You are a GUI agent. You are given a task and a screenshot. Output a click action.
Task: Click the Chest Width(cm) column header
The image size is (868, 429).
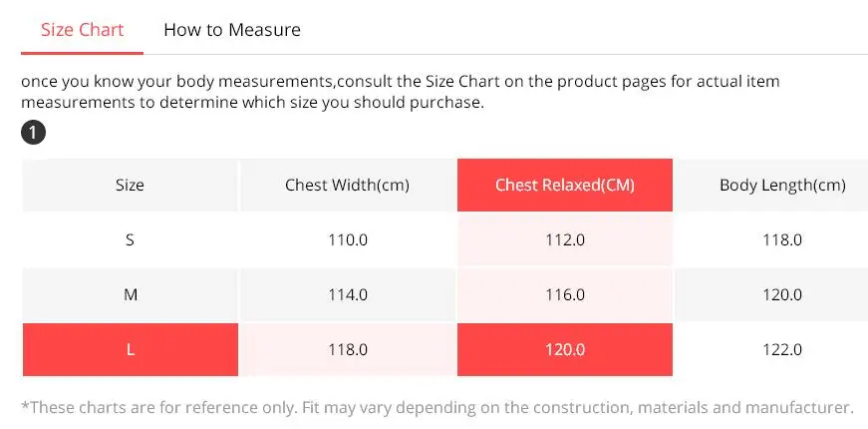click(x=347, y=185)
